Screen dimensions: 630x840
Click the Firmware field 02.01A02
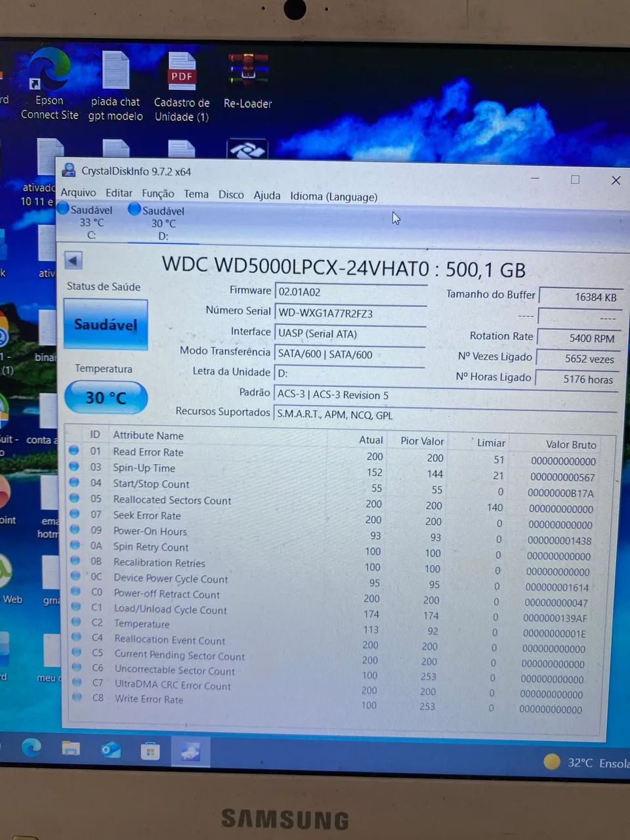tap(350, 292)
